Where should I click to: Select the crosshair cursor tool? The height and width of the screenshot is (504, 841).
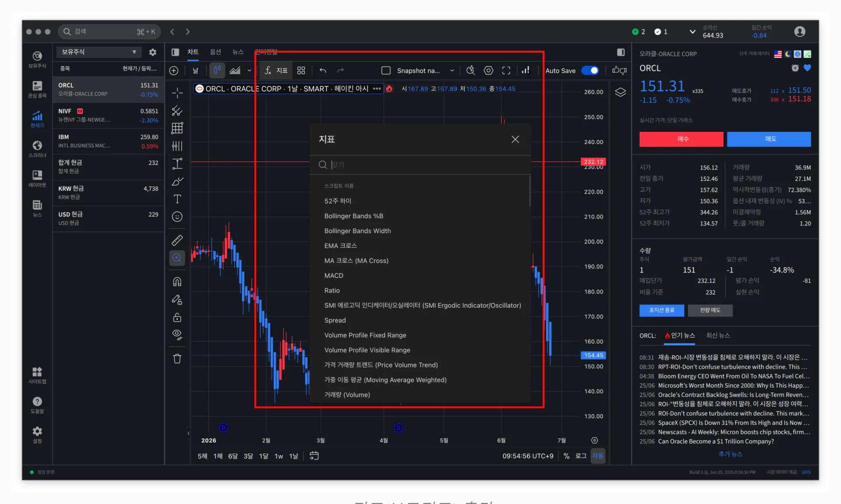point(177,92)
